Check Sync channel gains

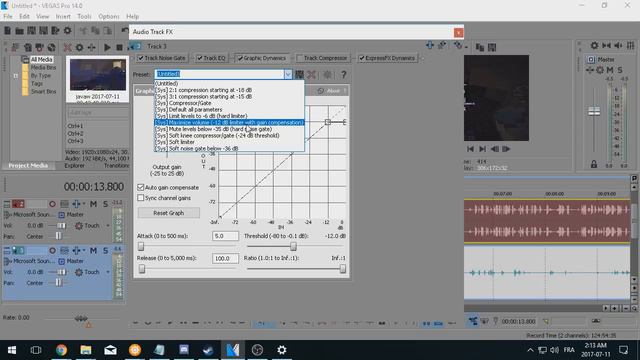[141, 198]
